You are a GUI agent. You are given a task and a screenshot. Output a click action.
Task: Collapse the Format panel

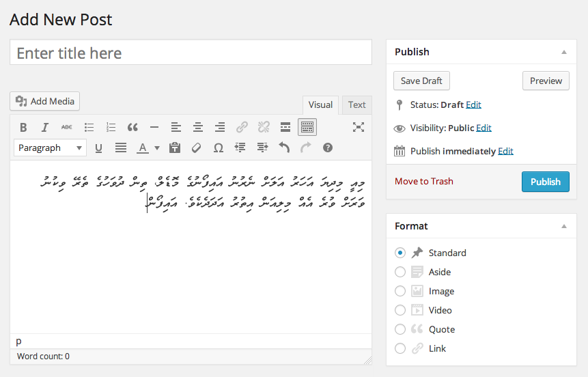click(x=564, y=226)
